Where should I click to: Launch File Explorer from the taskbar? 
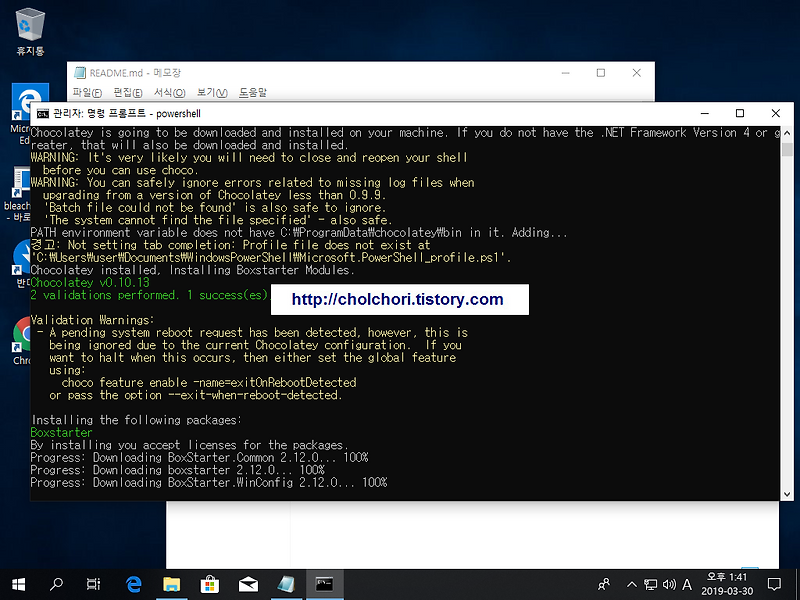(171, 585)
